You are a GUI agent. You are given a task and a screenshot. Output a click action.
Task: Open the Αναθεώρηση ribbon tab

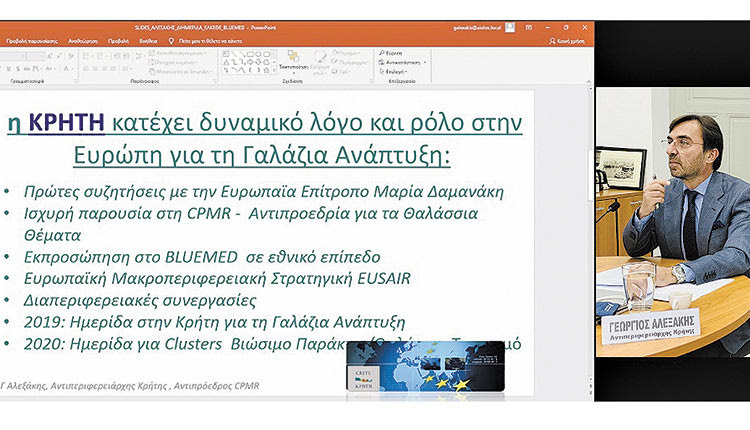tap(83, 41)
